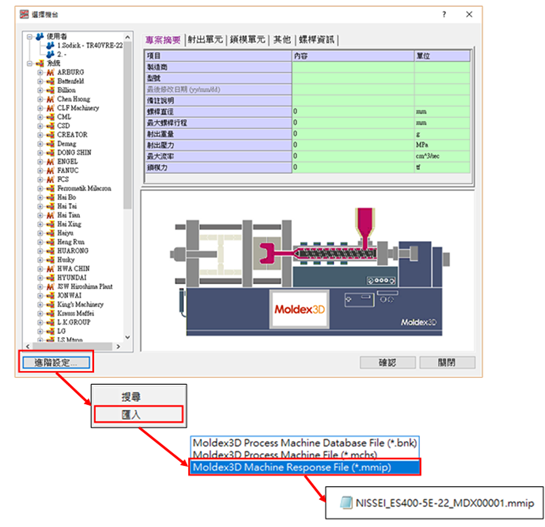Expand the HYUNDAI tree node
The width and height of the screenshot is (545, 527).
click(x=40, y=278)
